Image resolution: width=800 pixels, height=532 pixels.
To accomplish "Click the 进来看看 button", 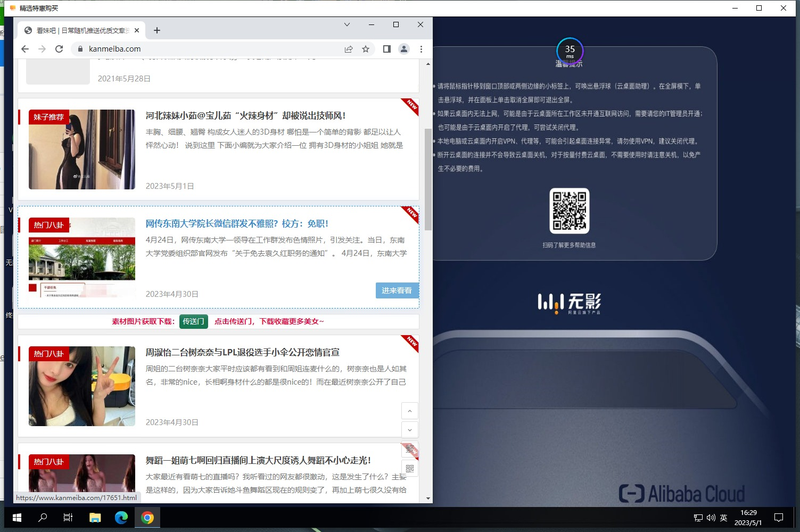I will pyautogui.click(x=397, y=290).
